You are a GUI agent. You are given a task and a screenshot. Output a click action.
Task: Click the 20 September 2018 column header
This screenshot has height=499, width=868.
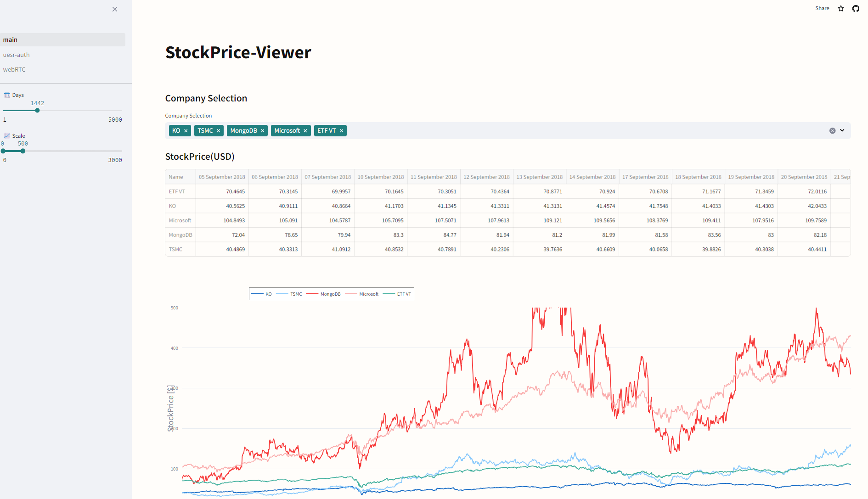[804, 177]
